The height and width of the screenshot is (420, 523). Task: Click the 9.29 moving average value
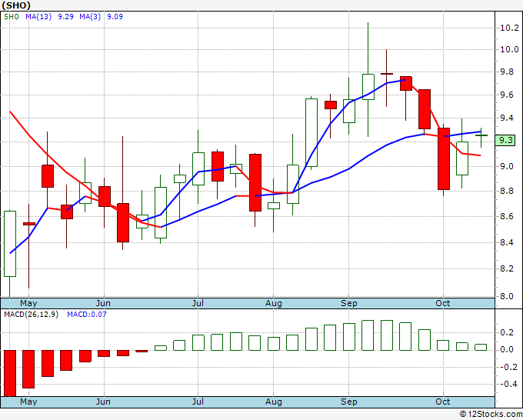tap(65, 17)
